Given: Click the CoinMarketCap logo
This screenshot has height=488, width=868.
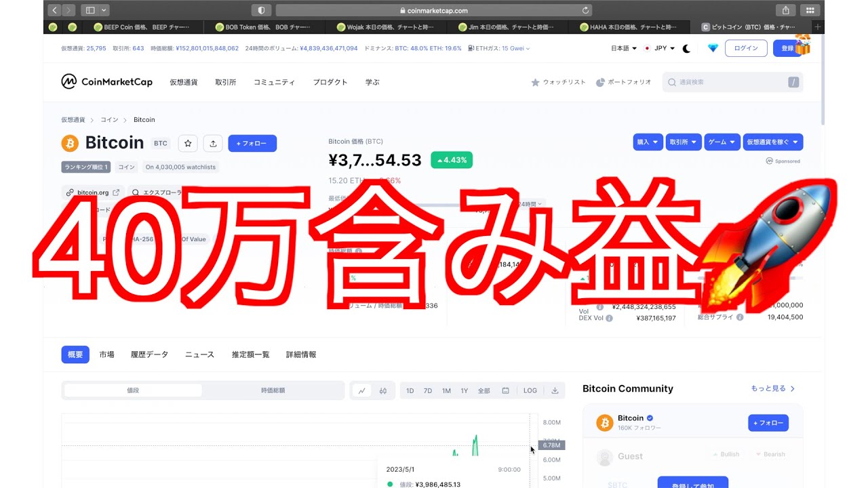Looking at the screenshot, I should tap(107, 82).
